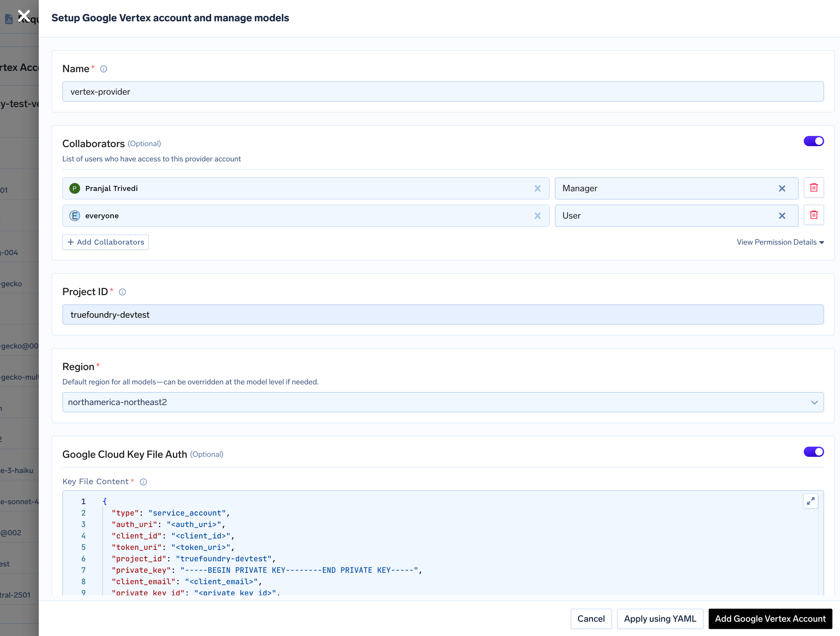Delete the everyone collaborator row

point(813,215)
